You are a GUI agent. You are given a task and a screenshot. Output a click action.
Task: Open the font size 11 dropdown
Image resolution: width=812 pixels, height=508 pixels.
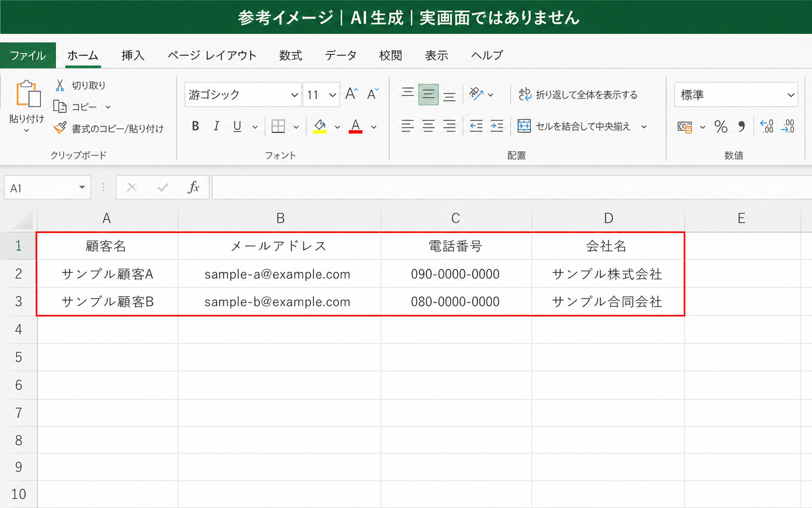point(332,95)
